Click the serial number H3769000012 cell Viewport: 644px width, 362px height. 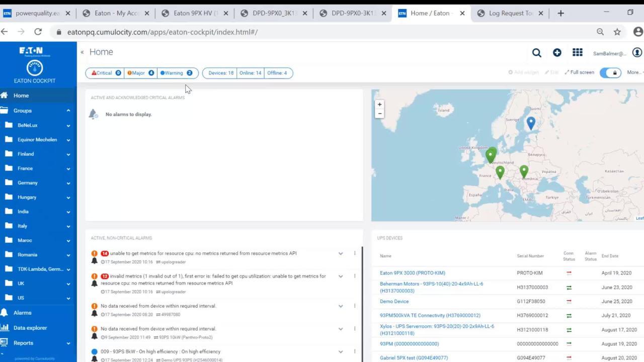click(532, 315)
